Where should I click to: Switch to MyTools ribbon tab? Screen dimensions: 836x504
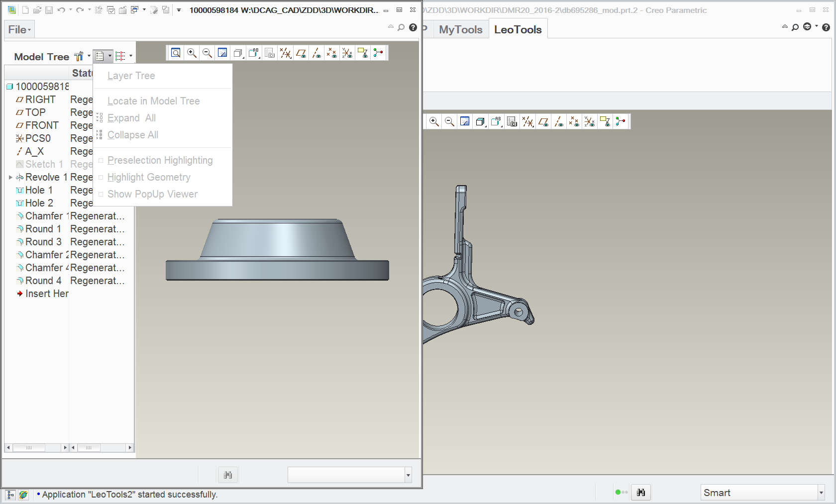point(461,29)
